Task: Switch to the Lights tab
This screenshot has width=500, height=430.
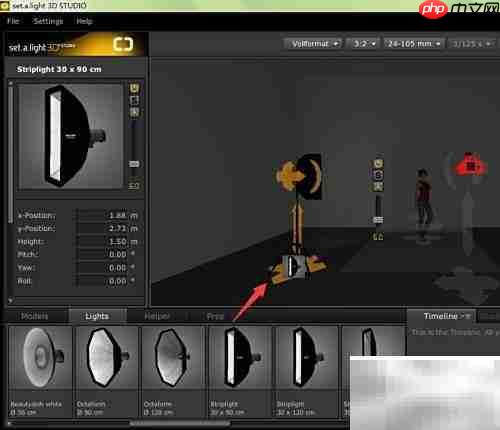Action: tap(97, 316)
